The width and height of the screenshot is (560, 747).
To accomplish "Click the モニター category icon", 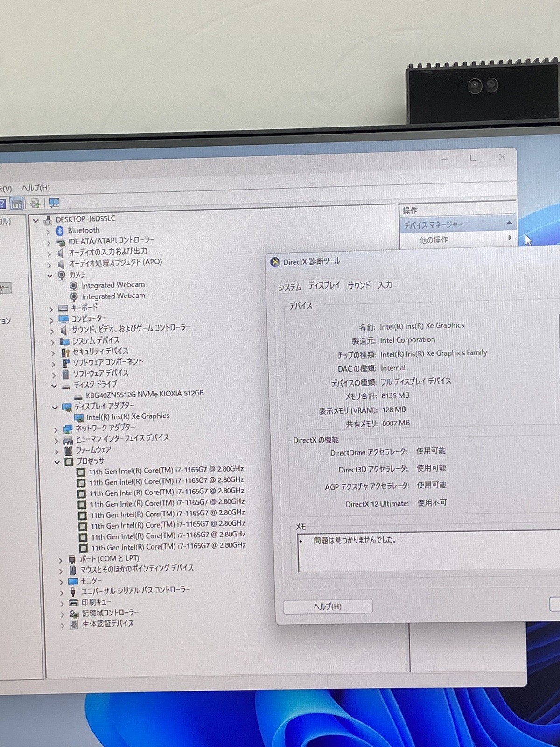I will (73, 581).
